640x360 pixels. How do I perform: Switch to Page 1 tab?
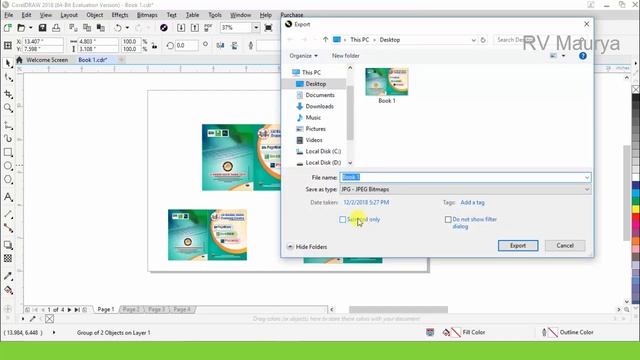106,309
